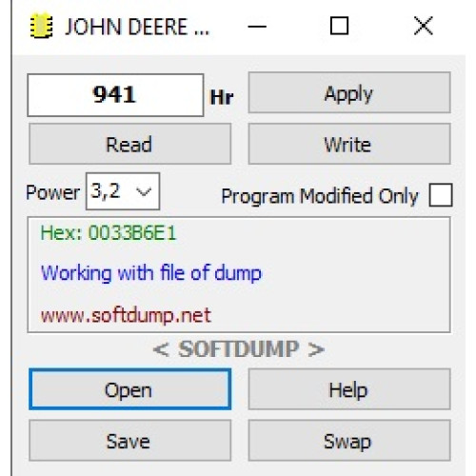Close the JOHN DEERE window
Screen dimensions: 476x476
(x=424, y=26)
